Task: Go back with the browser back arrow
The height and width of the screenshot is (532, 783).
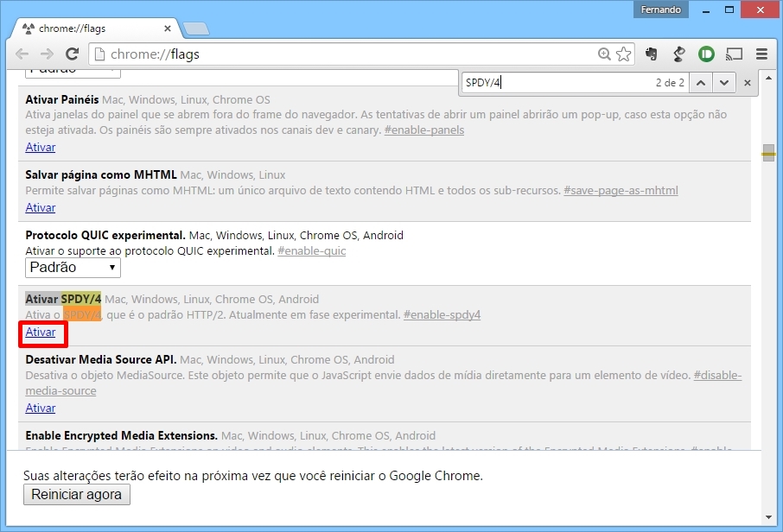Action: coord(22,54)
